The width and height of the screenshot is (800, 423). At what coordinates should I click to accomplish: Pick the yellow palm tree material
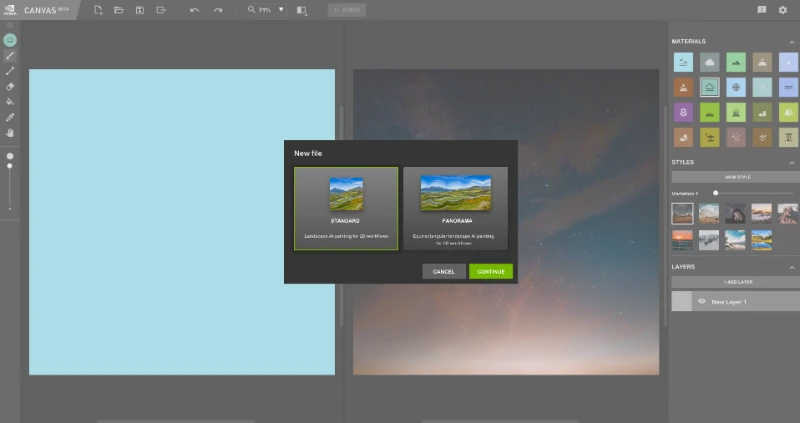(x=710, y=137)
